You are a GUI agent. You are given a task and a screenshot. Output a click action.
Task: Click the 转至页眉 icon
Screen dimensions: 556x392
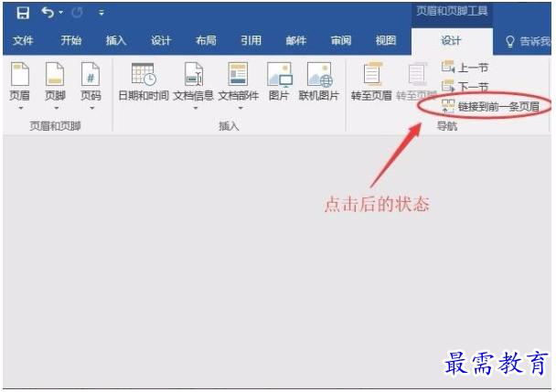click(372, 73)
